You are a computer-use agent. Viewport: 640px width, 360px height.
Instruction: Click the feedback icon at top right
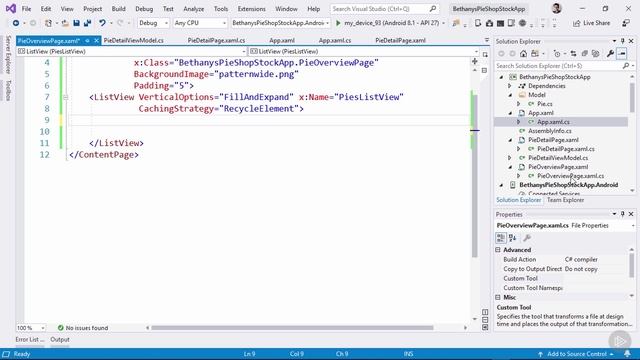[626, 23]
